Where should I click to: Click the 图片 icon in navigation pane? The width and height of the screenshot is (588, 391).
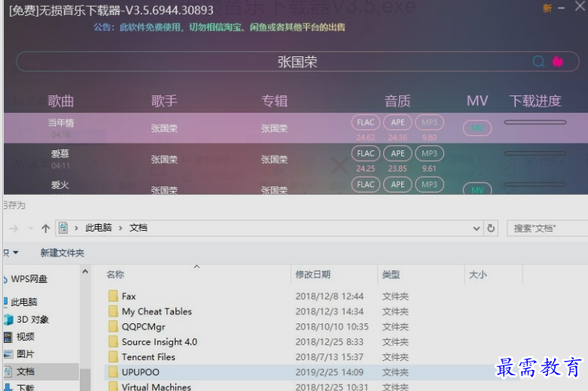click(8, 354)
